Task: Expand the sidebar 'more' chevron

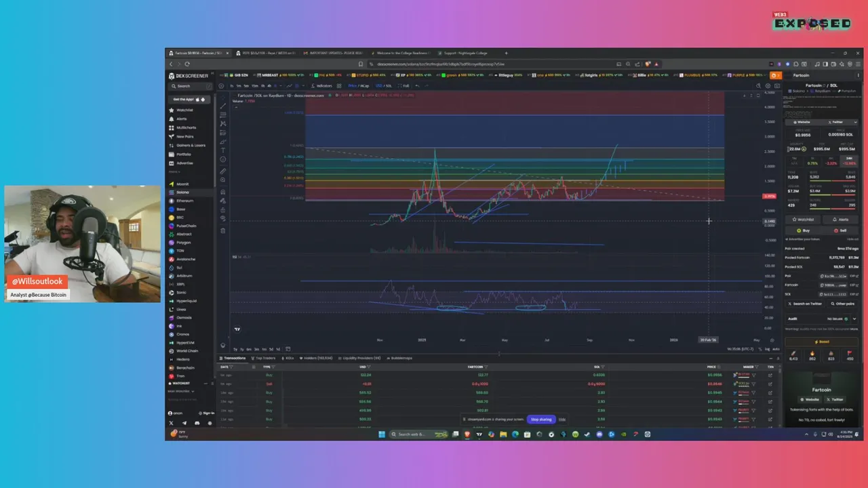Action: click(174, 171)
